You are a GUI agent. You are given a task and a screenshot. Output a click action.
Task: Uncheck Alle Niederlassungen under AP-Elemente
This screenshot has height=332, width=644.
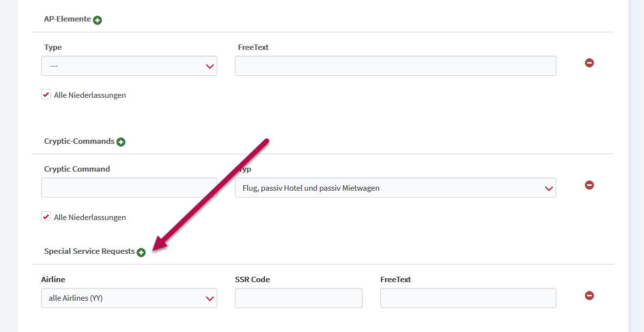[46, 94]
